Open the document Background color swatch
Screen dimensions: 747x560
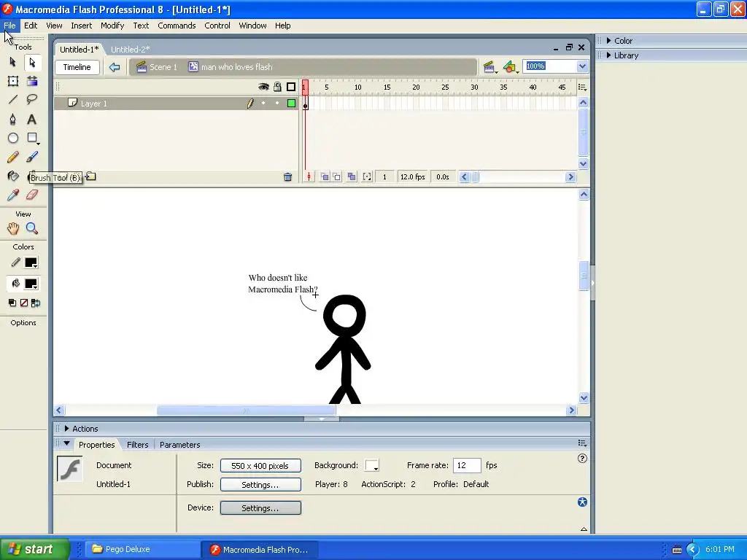371,466
